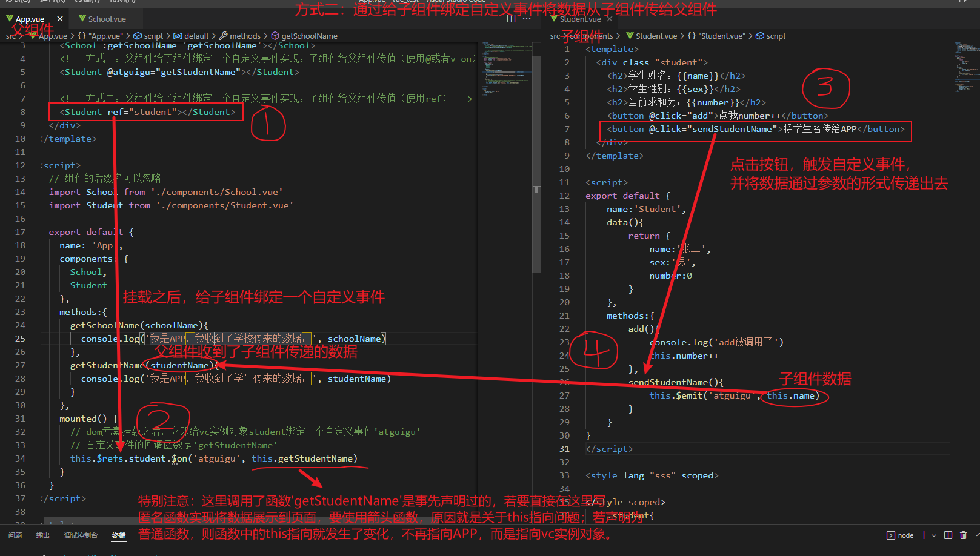The image size is (980, 556).
Task: Open the School.vue tab
Action: 107,19
